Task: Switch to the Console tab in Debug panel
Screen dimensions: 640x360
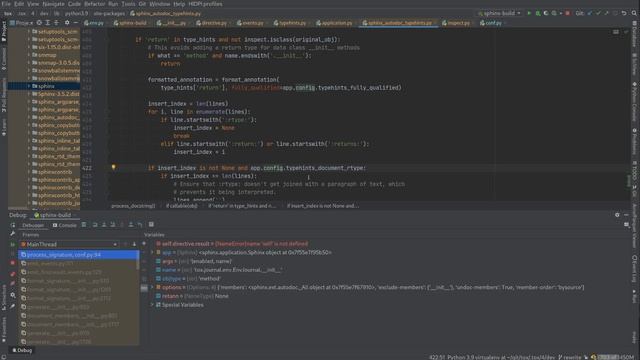Action: coord(64,225)
